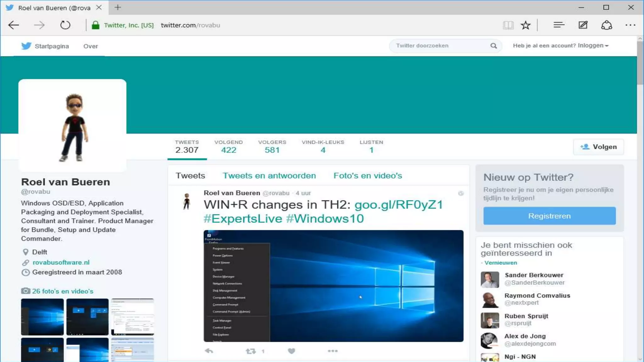The width and height of the screenshot is (644, 362).
Task: Click the green security padlock icon
Action: [95, 25]
